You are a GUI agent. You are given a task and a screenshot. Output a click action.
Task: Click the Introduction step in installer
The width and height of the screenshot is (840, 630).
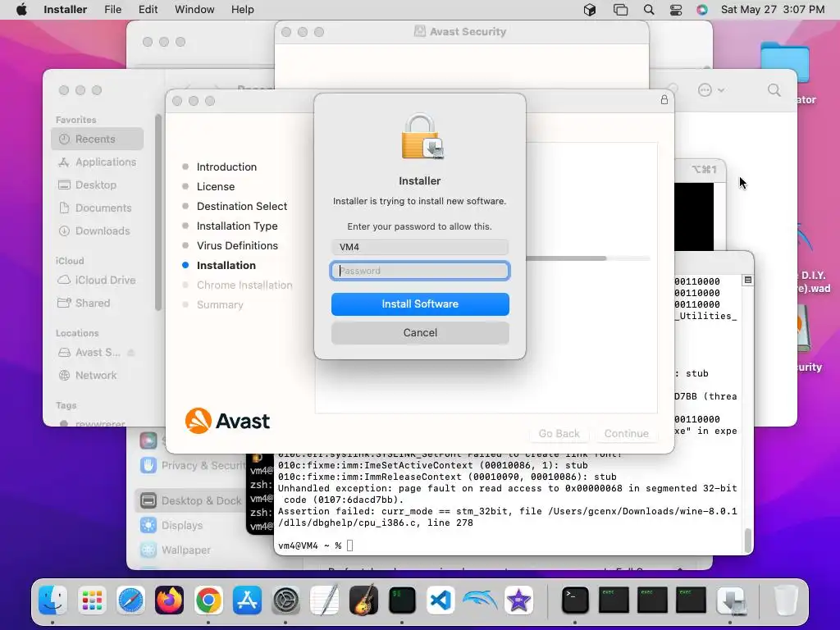[226, 167]
